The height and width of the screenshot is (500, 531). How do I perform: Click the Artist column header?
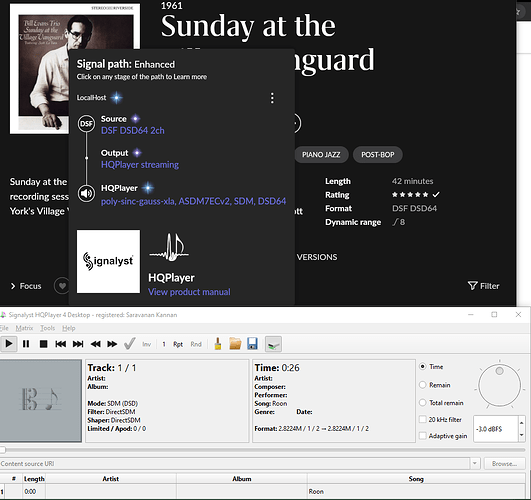point(111,479)
